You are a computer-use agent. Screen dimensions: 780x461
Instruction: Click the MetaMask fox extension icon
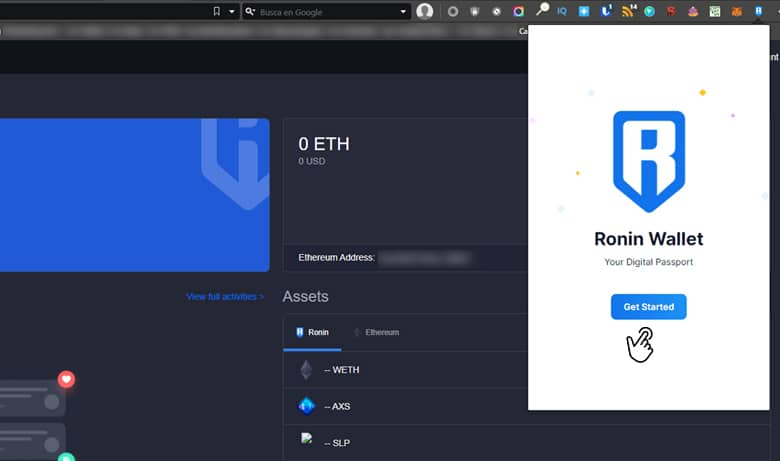(x=736, y=11)
